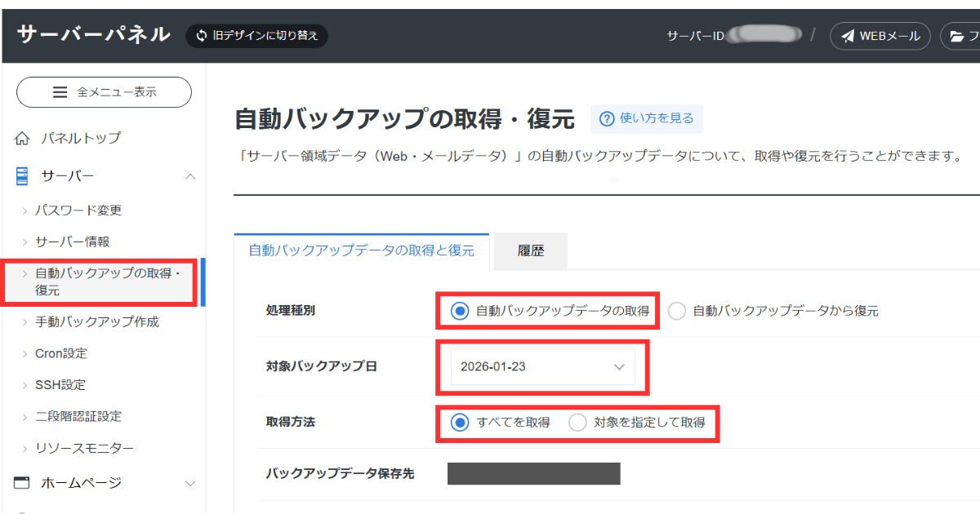
Task: Open Cron設定 from the server menu
Action: point(60,353)
